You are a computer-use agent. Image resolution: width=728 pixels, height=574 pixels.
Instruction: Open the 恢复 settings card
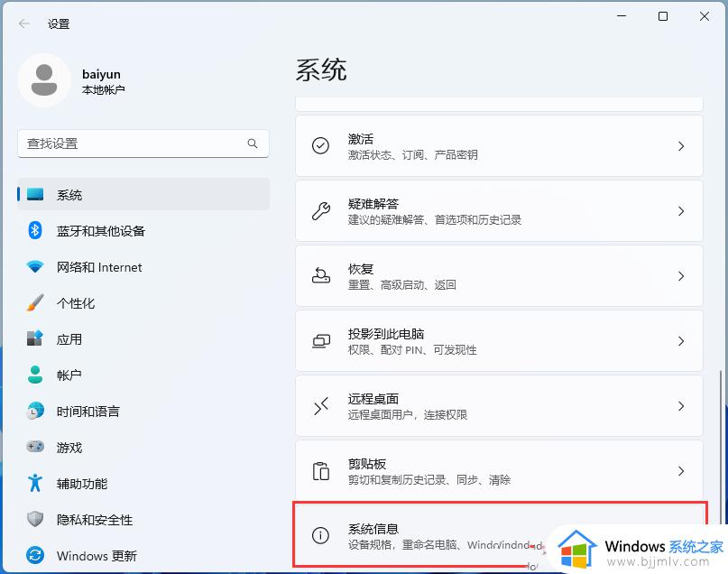[x=499, y=276]
